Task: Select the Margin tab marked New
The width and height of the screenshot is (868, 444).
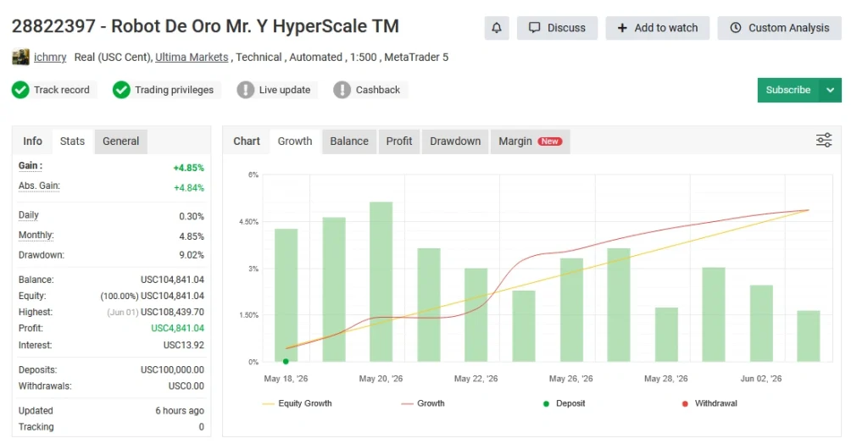Action: 530,142
